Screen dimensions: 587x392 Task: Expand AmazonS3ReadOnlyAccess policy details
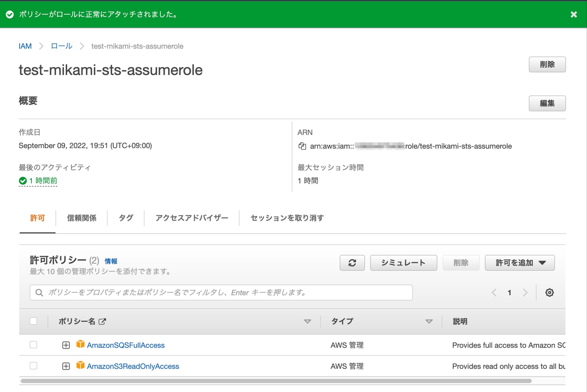(66, 366)
